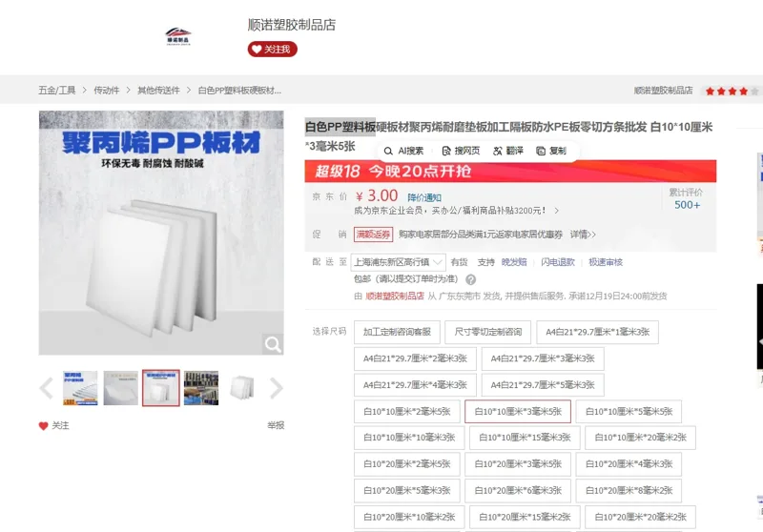763x532 pixels.
Task: Open the 五金/工具 breadcrumb category
Action: (x=57, y=90)
